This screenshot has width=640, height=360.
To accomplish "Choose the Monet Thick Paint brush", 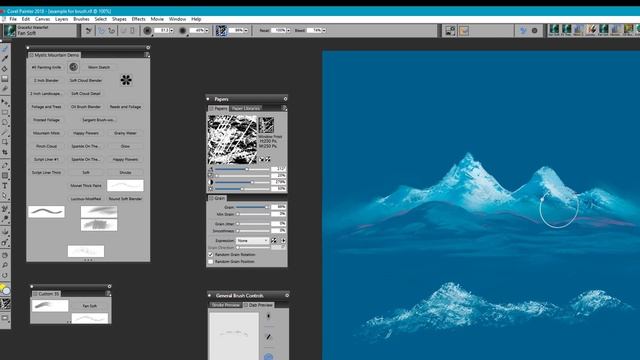I will 86,186.
